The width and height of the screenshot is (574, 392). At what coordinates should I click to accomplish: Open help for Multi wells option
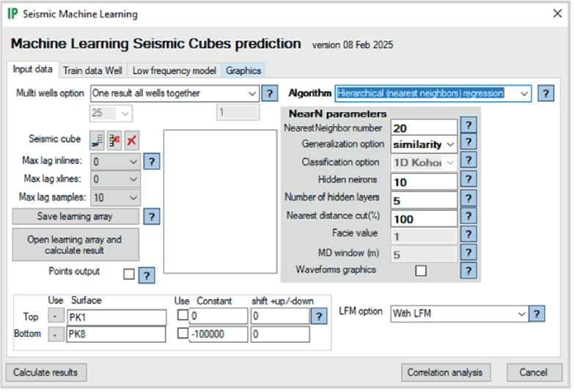[270, 94]
